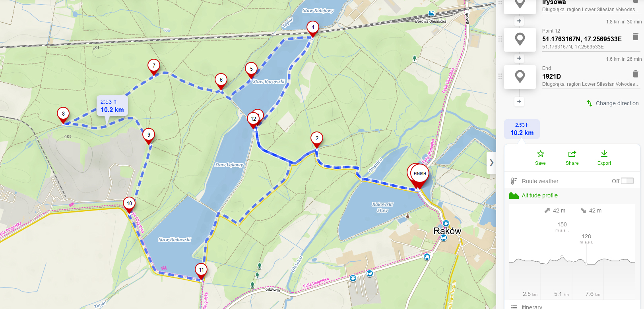Select map waypoint marker number 4
Image resolution: width=644 pixels, height=309 pixels.
tap(313, 29)
